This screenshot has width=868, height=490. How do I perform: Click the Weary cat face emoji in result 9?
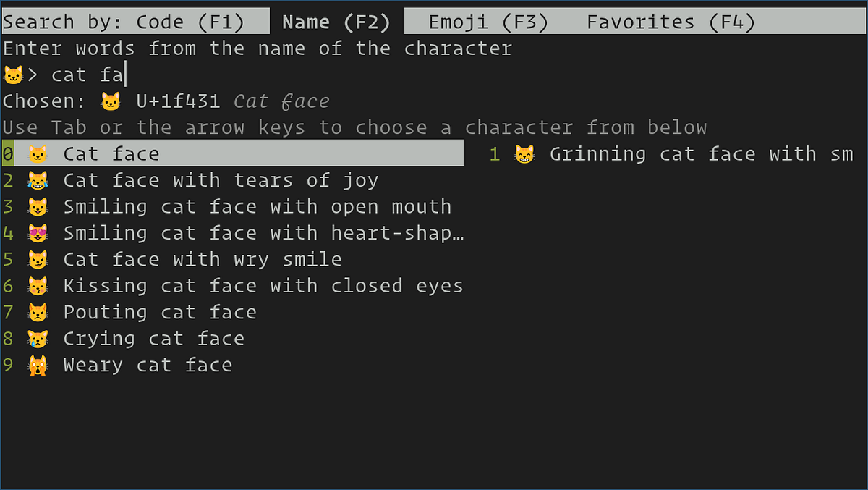[x=37, y=364]
